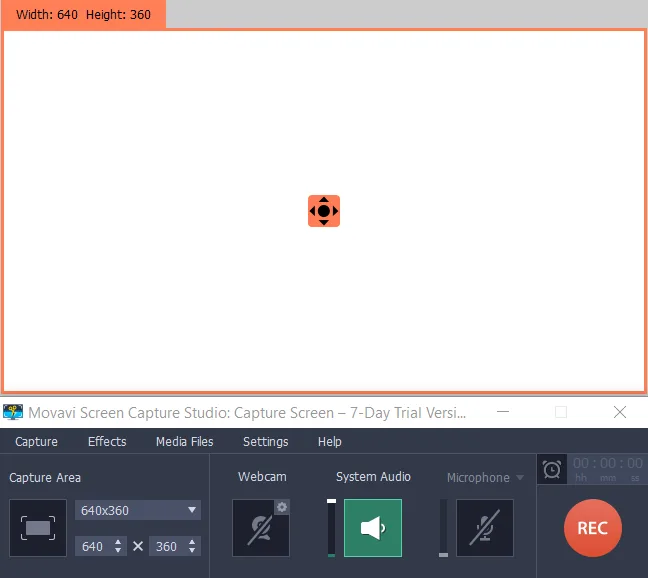The width and height of the screenshot is (648, 578).
Task: Increase capture height with up arrow
Action: pyautogui.click(x=192, y=542)
